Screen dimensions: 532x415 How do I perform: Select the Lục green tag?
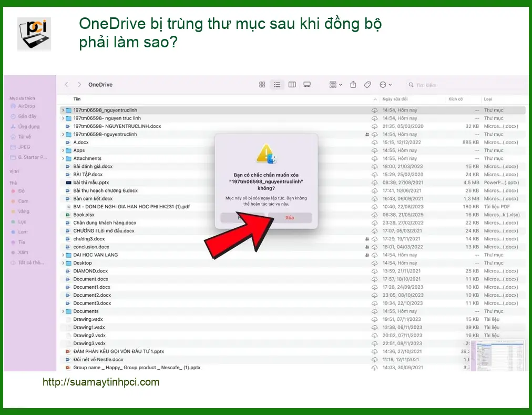18,221
